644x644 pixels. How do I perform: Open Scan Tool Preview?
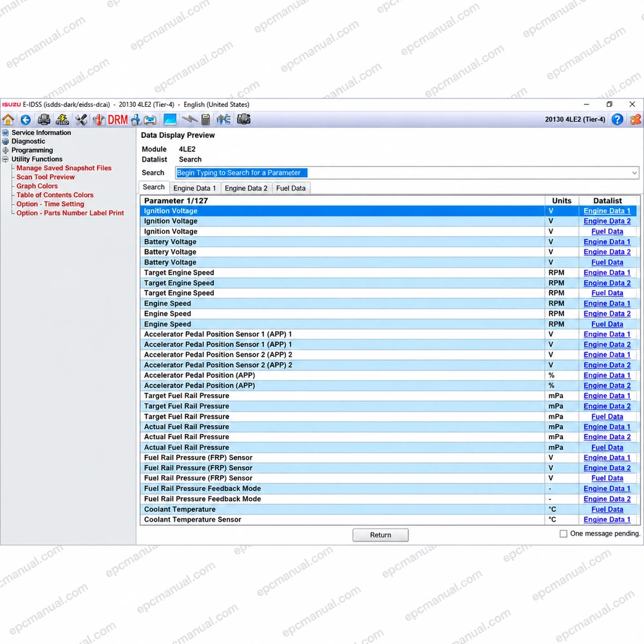point(46,177)
